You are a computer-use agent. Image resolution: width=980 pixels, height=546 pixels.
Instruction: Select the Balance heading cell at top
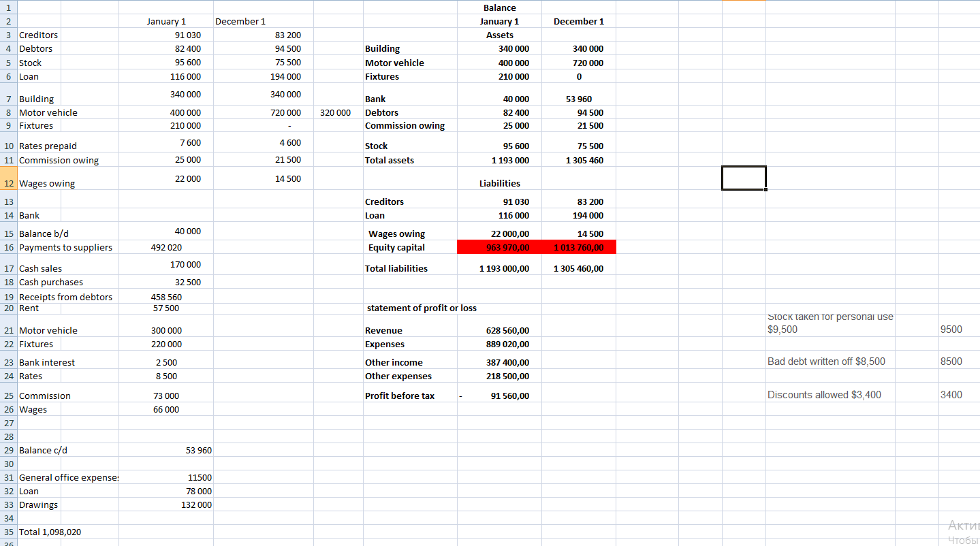point(499,7)
